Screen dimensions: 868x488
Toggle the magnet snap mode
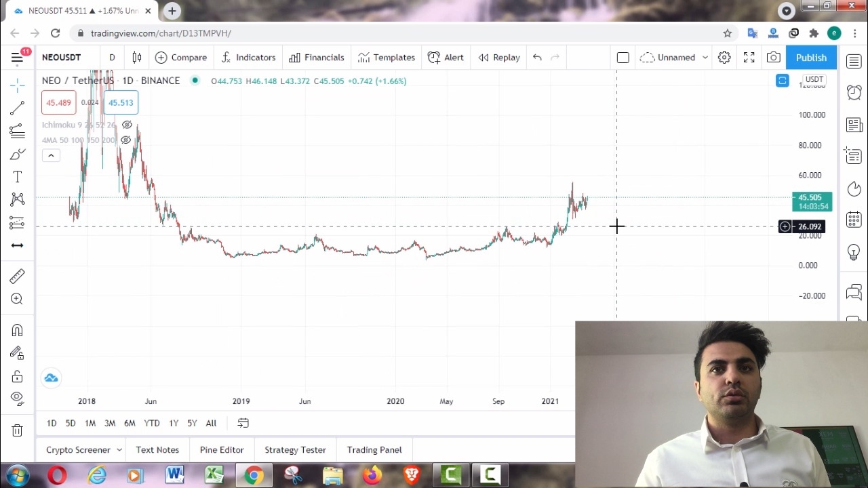(18, 330)
